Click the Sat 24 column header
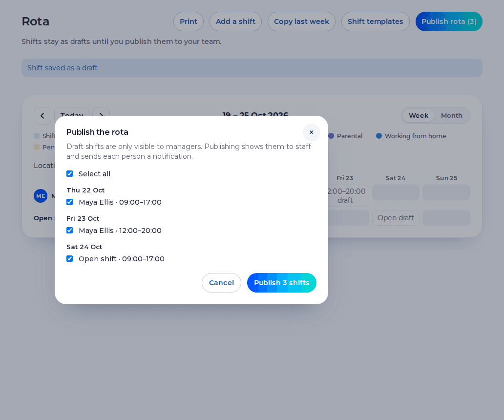The height and width of the screenshot is (420, 504). [x=396, y=178]
